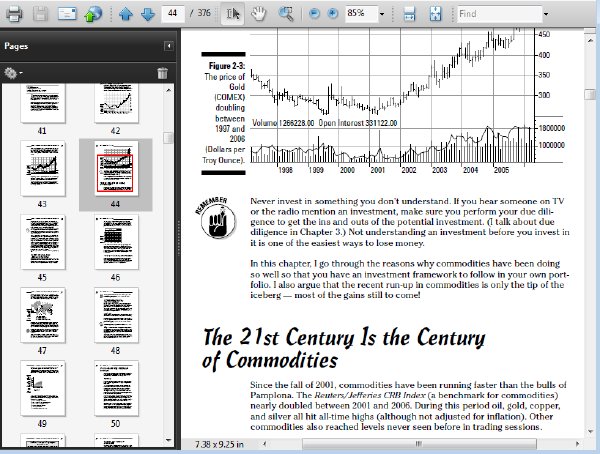Go to next page with down arrow
Image resolution: width=600 pixels, height=454 pixels.
[x=148, y=14]
